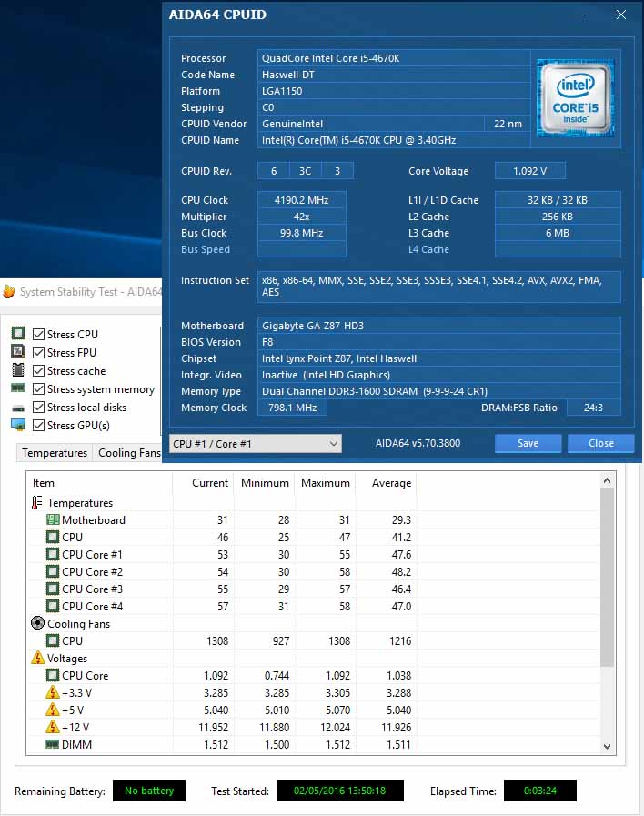The width and height of the screenshot is (644, 816).
Task: Click the Elapsed Time 0:03:24 field
Action: 540,791
